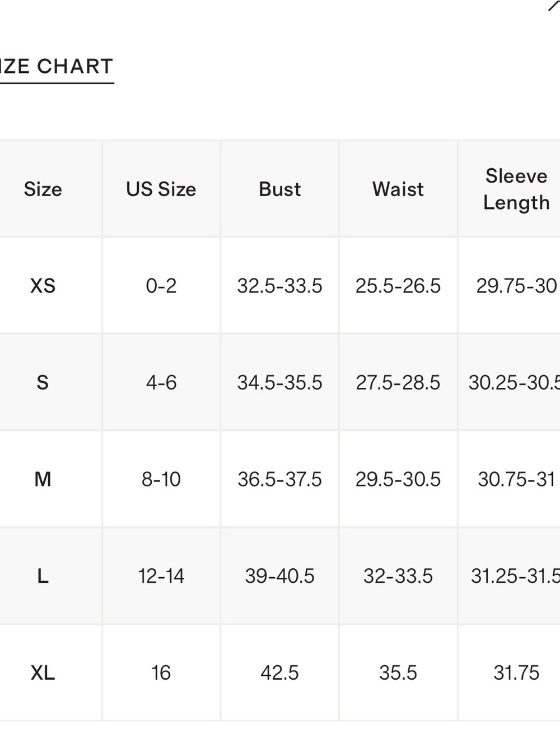560x747 pixels.
Task: Click the Sleeve Length column header
Action: 516,189
